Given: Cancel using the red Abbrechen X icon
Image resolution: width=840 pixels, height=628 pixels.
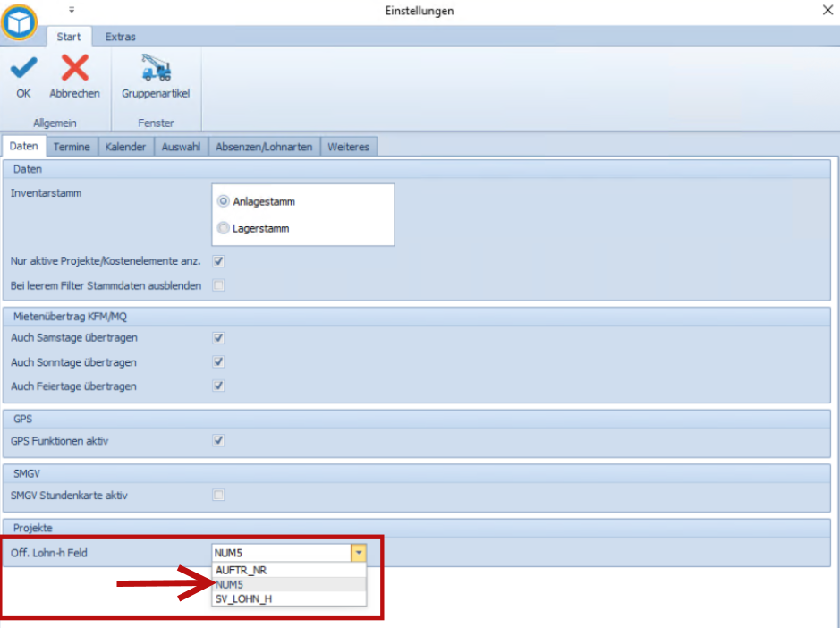Looking at the screenshot, I should click(x=74, y=67).
